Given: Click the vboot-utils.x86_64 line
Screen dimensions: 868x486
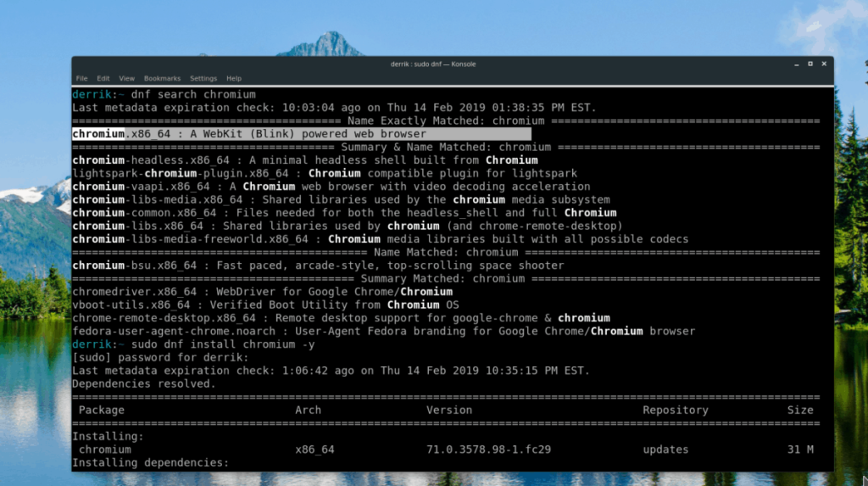Looking at the screenshot, I should click(x=265, y=304).
